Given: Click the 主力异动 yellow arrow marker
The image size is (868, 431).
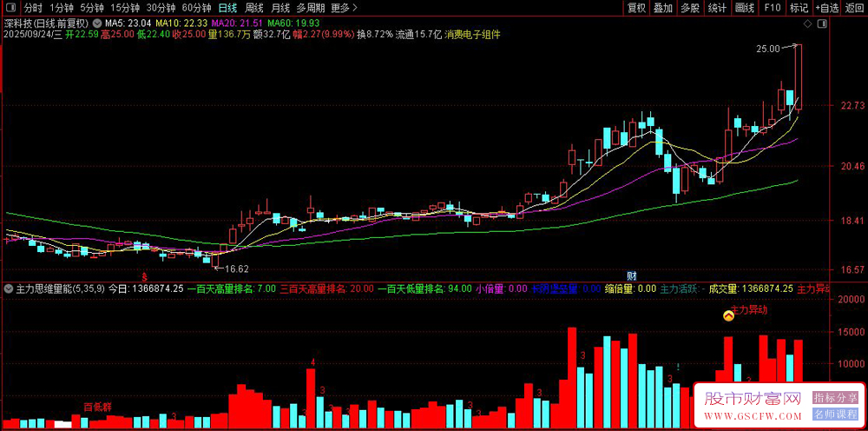Looking at the screenshot, I should [x=729, y=315].
